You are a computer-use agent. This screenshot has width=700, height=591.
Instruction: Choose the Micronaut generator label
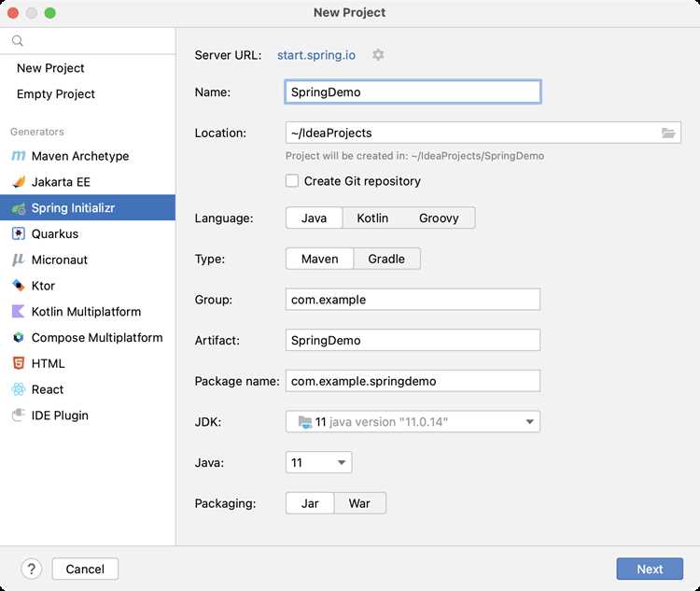point(60,260)
